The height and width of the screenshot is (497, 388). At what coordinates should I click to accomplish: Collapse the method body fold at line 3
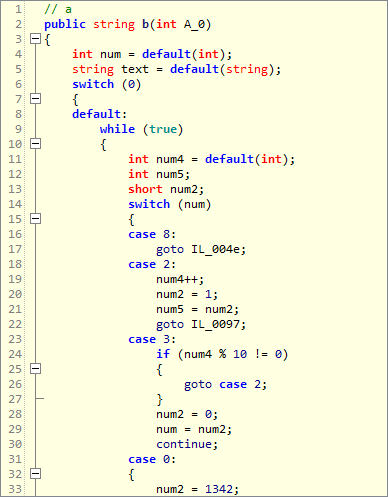click(35, 39)
